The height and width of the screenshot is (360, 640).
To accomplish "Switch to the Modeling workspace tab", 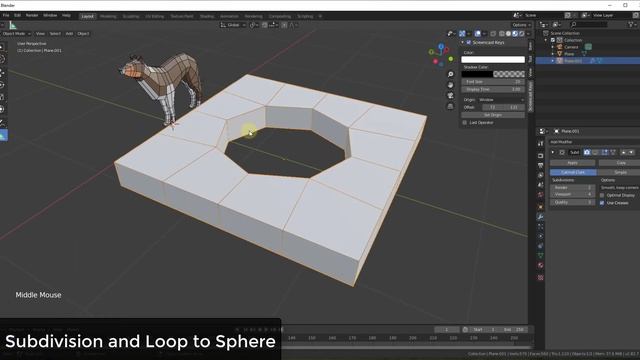I will point(108,16).
